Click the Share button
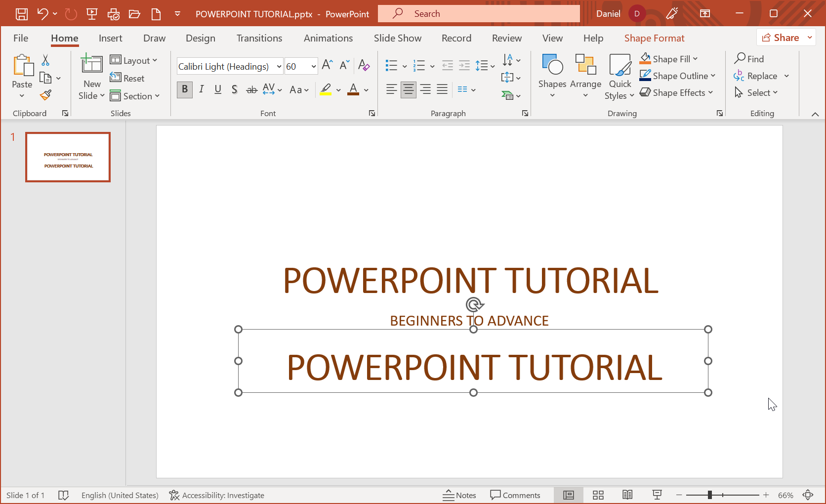This screenshot has width=826, height=504. (x=781, y=38)
